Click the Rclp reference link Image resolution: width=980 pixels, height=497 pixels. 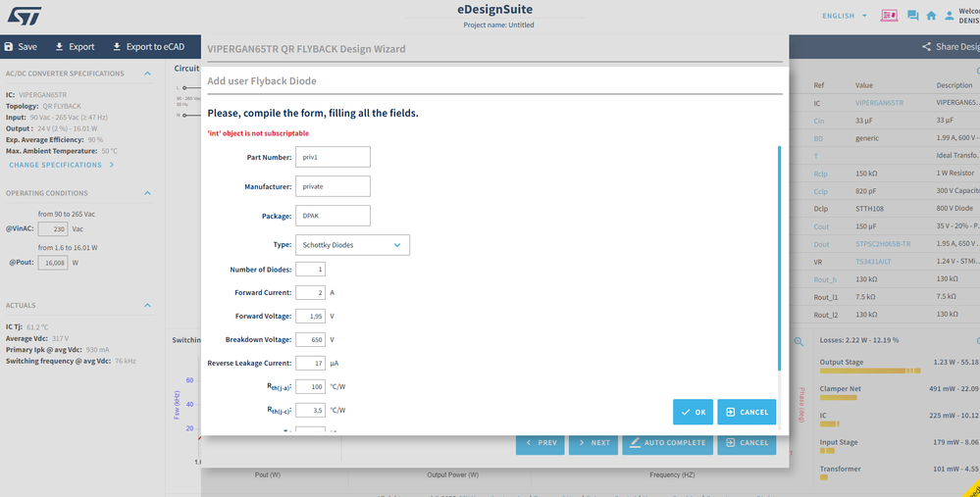[820, 174]
